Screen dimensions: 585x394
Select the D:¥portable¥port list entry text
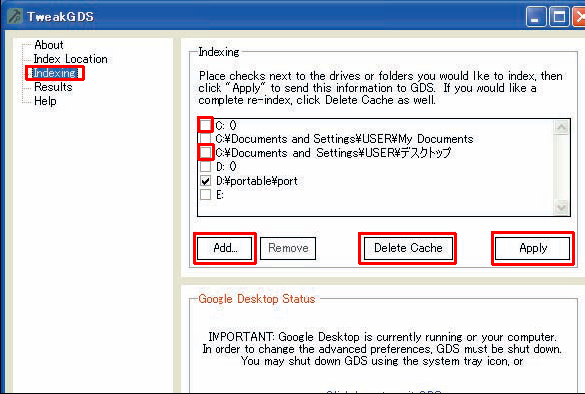(x=257, y=181)
